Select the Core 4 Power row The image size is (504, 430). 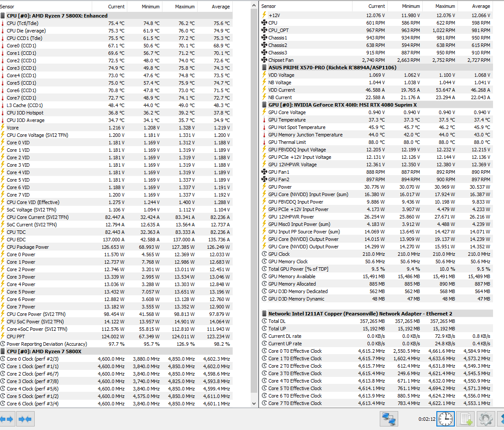pyautogui.click(x=116, y=284)
